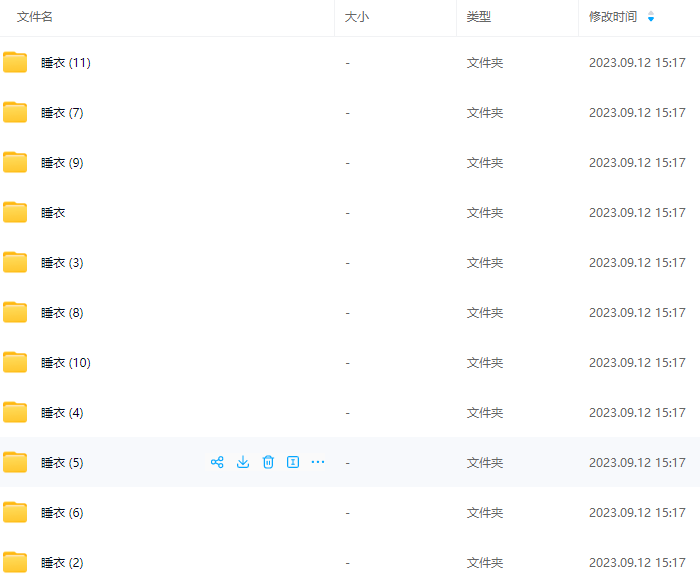Open the more options ellipsis for 睡衣 (5)
Image resolution: width=700 pixels, height=574 pixels.
(318, 462)
